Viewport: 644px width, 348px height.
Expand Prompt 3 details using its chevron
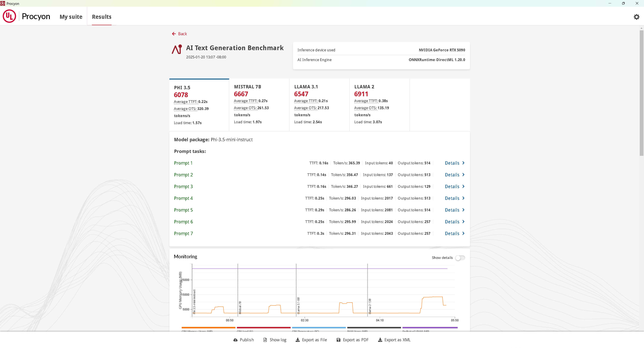[463, 186]
